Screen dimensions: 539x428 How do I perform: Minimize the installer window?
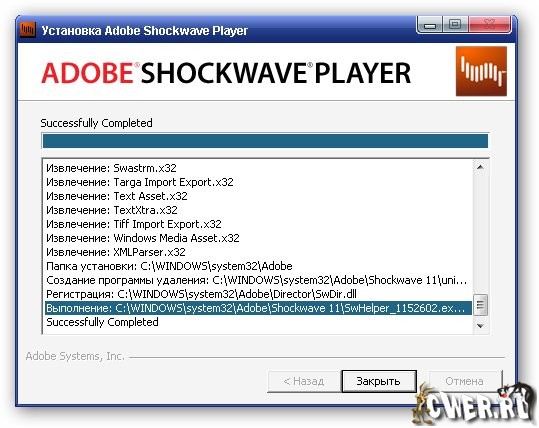(430, 25)
